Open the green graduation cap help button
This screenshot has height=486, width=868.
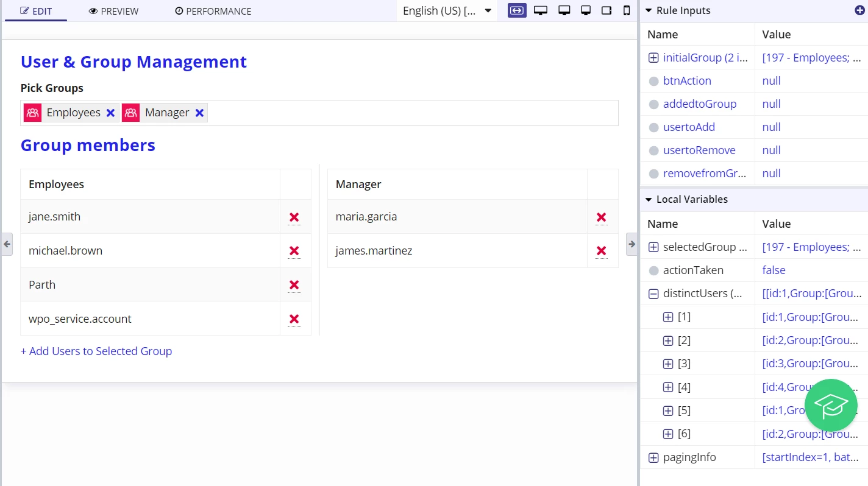point(831,405)
